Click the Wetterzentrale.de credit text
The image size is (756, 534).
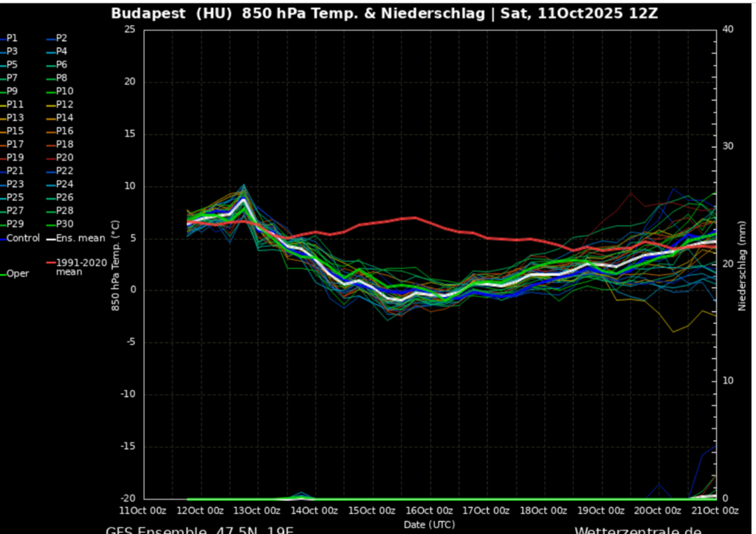(x=637, y=530)
